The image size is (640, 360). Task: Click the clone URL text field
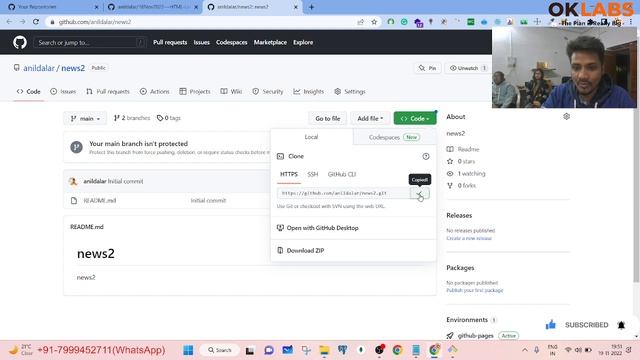(343, 193)
